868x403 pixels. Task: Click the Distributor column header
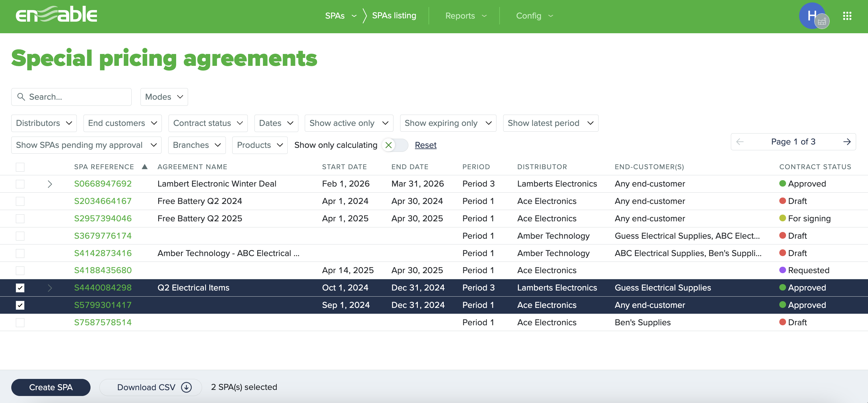[x=542, y=167]
